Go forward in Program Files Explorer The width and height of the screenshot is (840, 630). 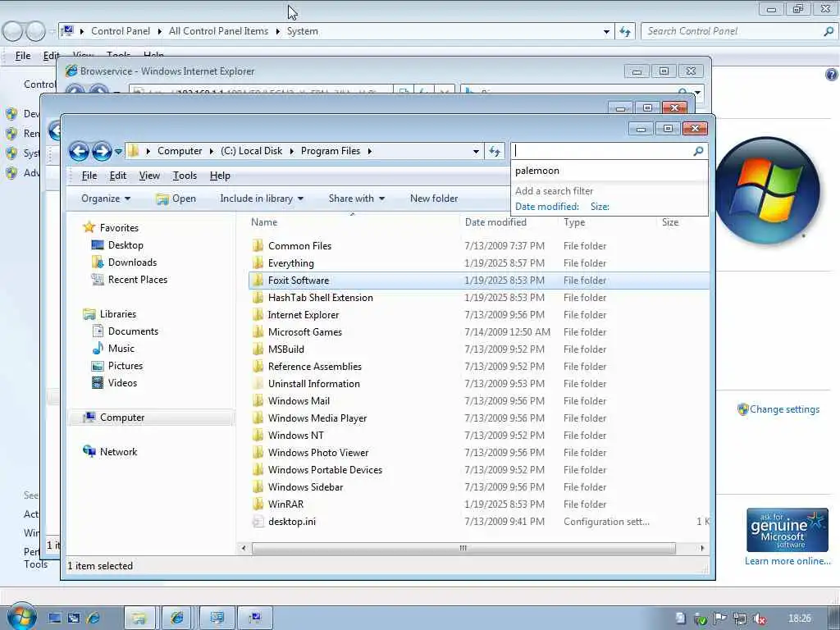101,152
